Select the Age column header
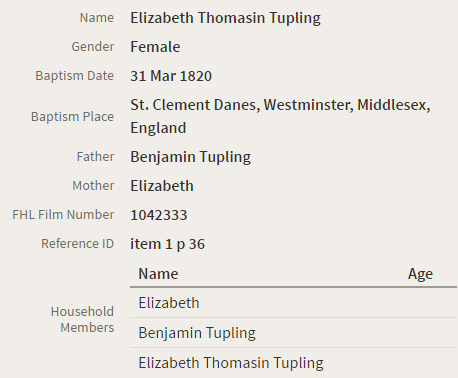Viewport: 458px width, 378px height. [420, 274]
